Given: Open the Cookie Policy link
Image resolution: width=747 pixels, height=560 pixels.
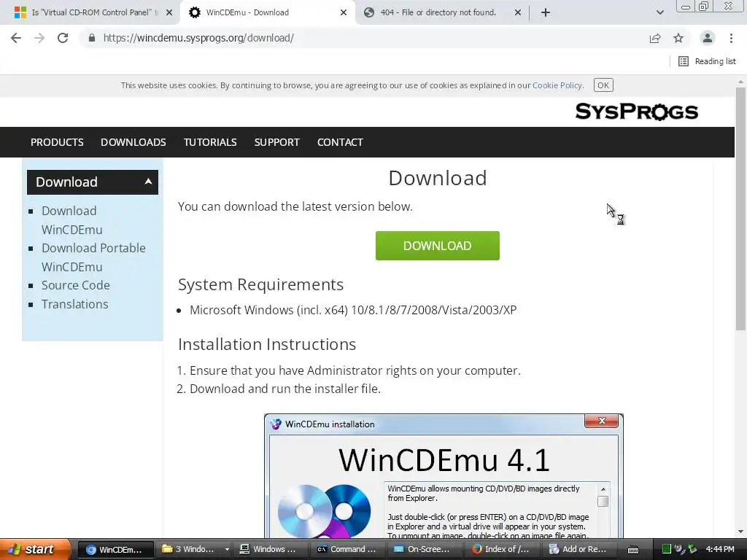Looking at the screenshot, I should coord(557,85).
